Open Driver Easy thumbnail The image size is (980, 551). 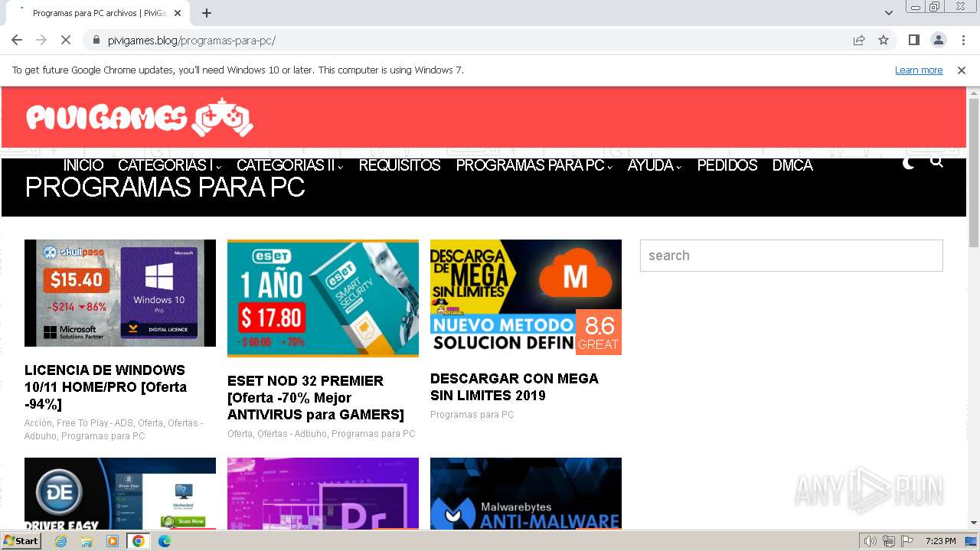[x=120, y=494]
